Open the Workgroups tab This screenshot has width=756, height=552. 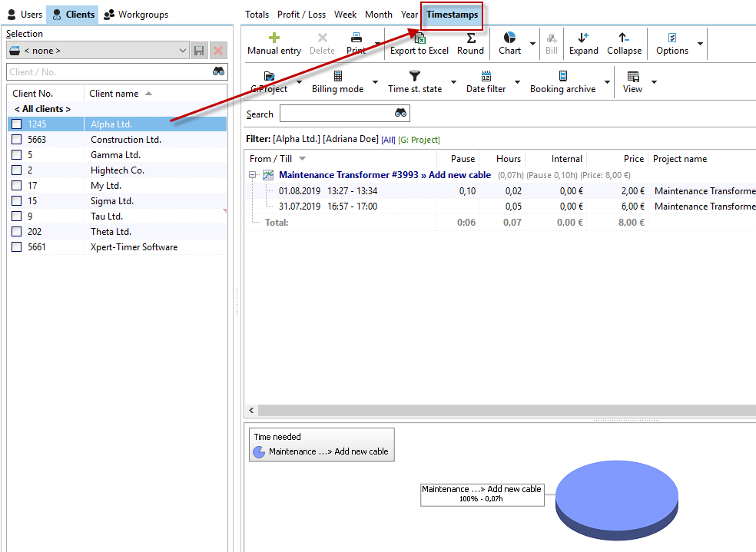(136, 15)
